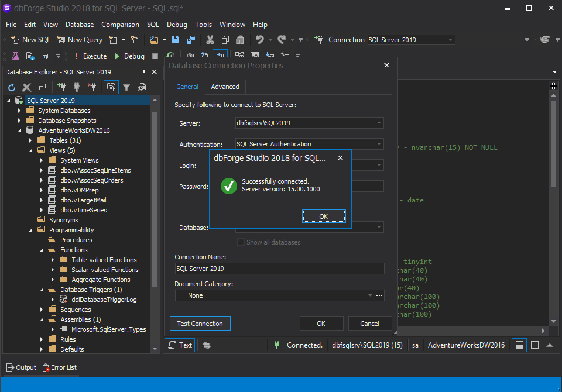Click the New SQL toolbar button
This screenshot has width=562, height=392.
[x=31, y=40]
